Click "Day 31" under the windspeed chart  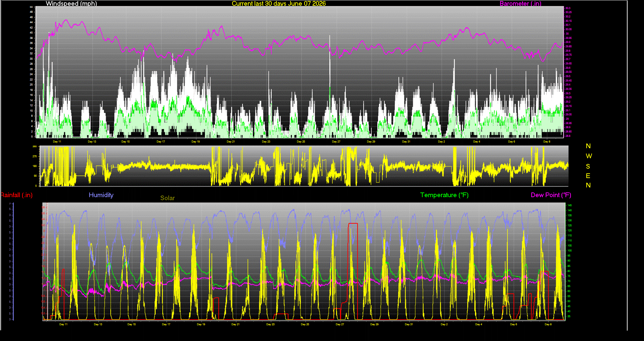click(406, 142)
